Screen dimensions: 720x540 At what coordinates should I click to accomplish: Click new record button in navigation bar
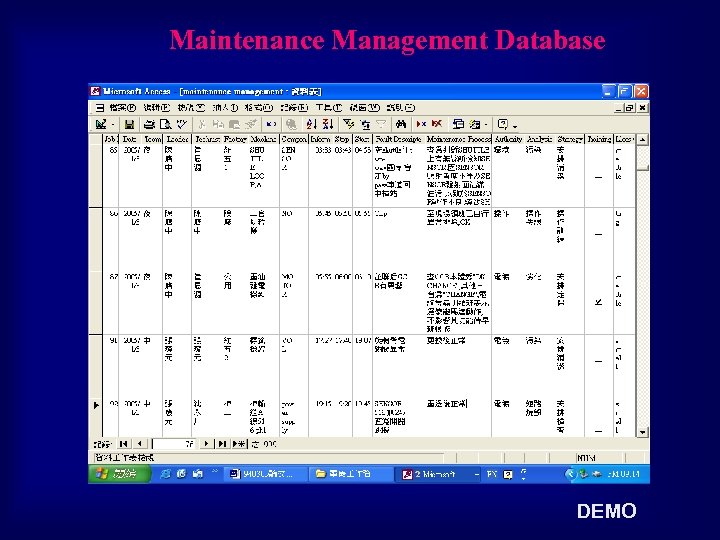click(239, 444)
